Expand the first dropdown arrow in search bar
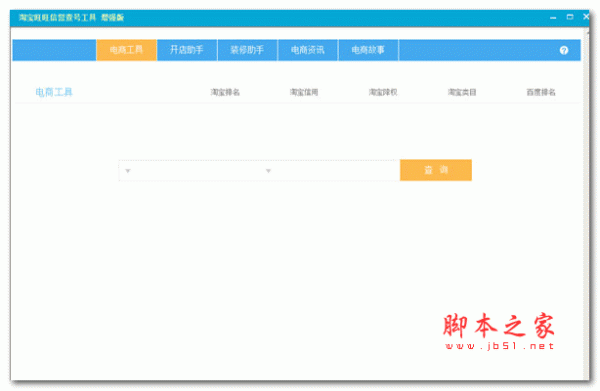 pyautogui.click(x=128, y=171)
